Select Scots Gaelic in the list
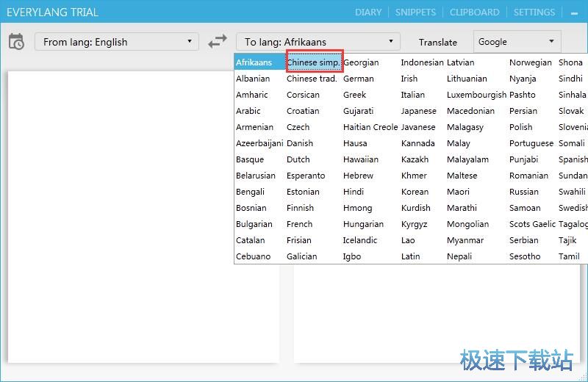The height and width of the screenshot is (382, 588). tap(532, 224)
